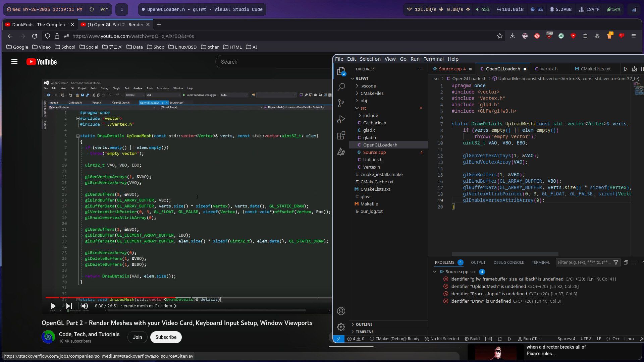Click the Run and Debug icon in sidebar
This screenshot has height=362, width=644.
tap(341, 119)
